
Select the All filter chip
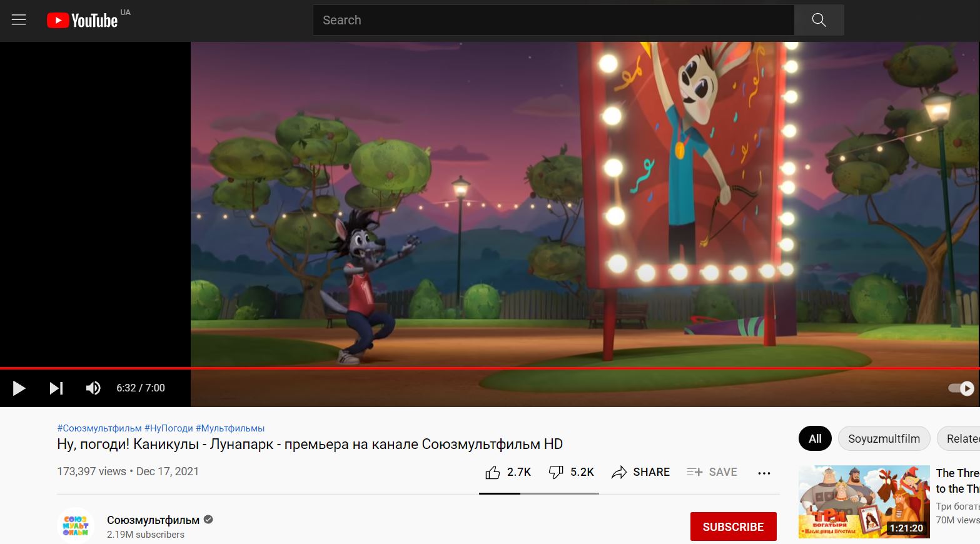815,438
